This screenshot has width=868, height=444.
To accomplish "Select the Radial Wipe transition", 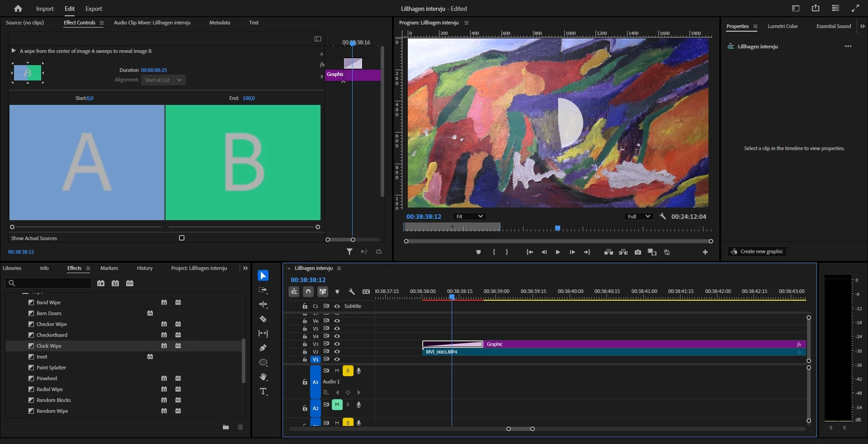I will tap(50, 389).
